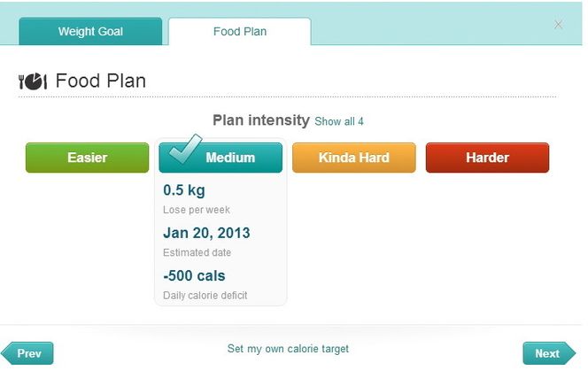
Task: Click the checkmark icon on Medium
Action: (183, 150)
